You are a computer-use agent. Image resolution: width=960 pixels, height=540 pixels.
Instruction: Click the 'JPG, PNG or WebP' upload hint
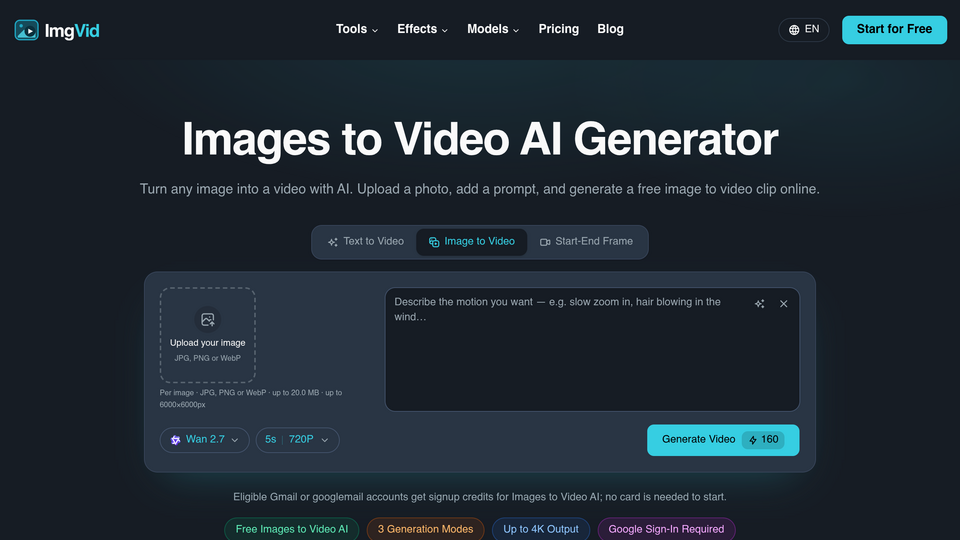coord(208,358)
